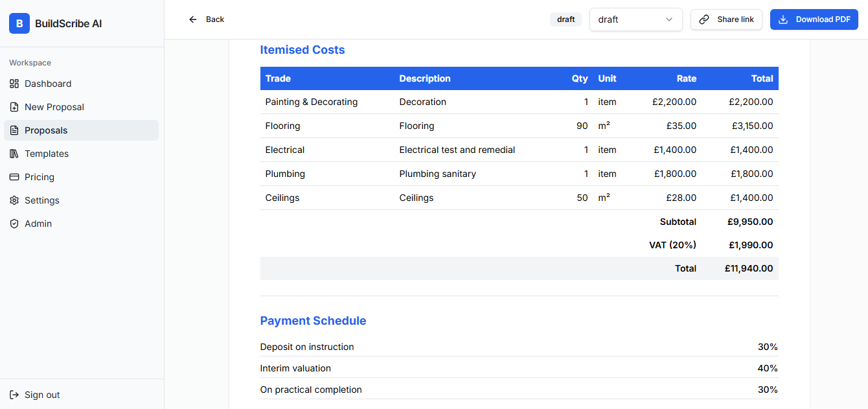868x409 pixels.
Task: Select the Plumbing trade cell
Action: (x=285, y=174)
